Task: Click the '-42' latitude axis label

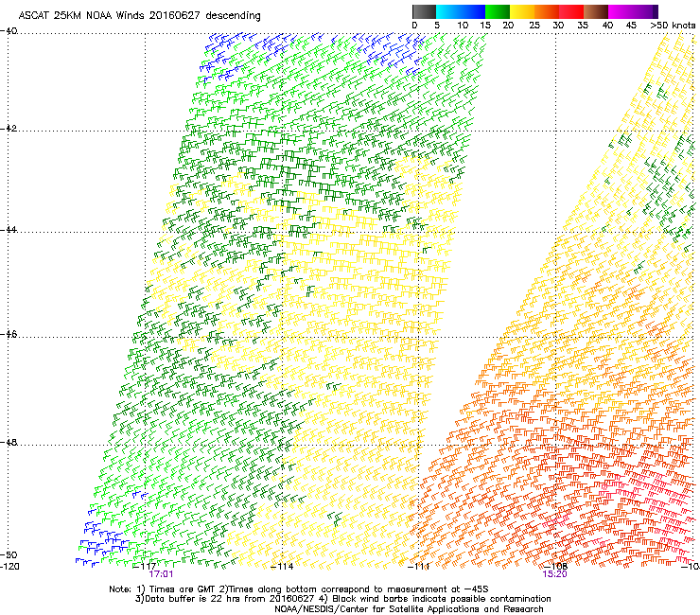Action: click(x=9, y=129)
